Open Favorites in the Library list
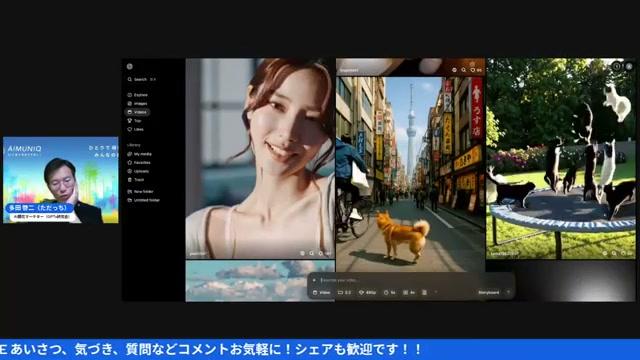 click(139, 163)
